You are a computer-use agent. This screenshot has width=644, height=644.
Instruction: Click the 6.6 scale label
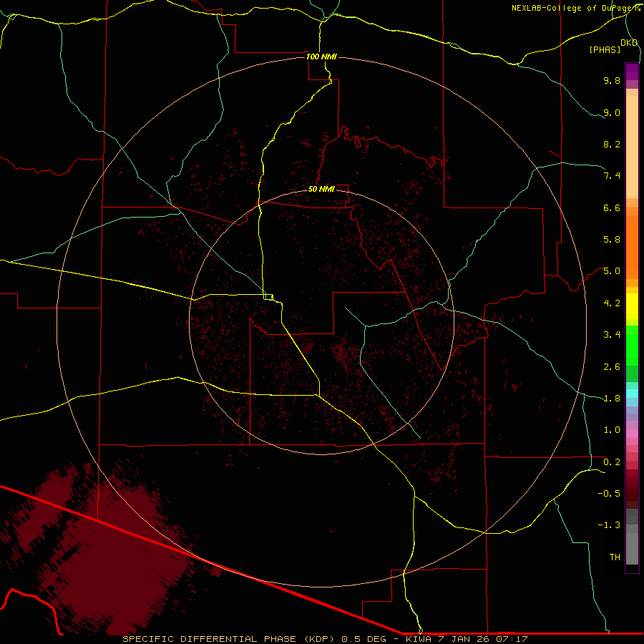612,208
